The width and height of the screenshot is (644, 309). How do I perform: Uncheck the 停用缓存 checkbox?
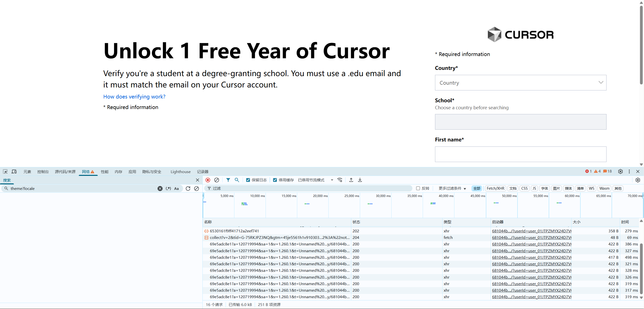(275, 180)
